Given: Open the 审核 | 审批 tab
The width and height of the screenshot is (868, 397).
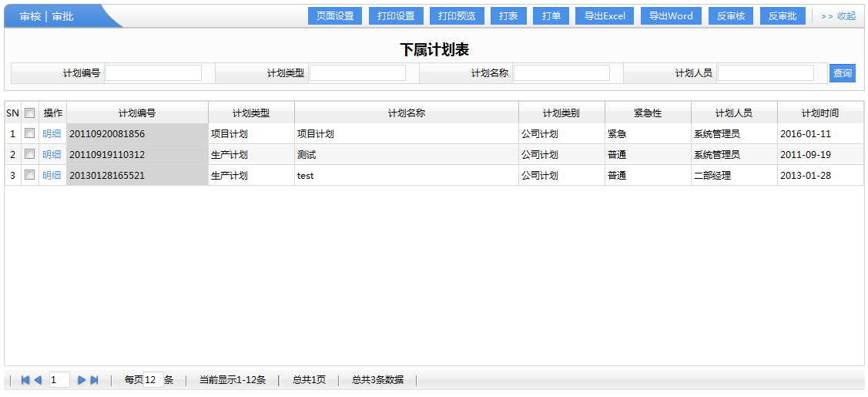Looking at the screenshot, I should coord(47,16).
